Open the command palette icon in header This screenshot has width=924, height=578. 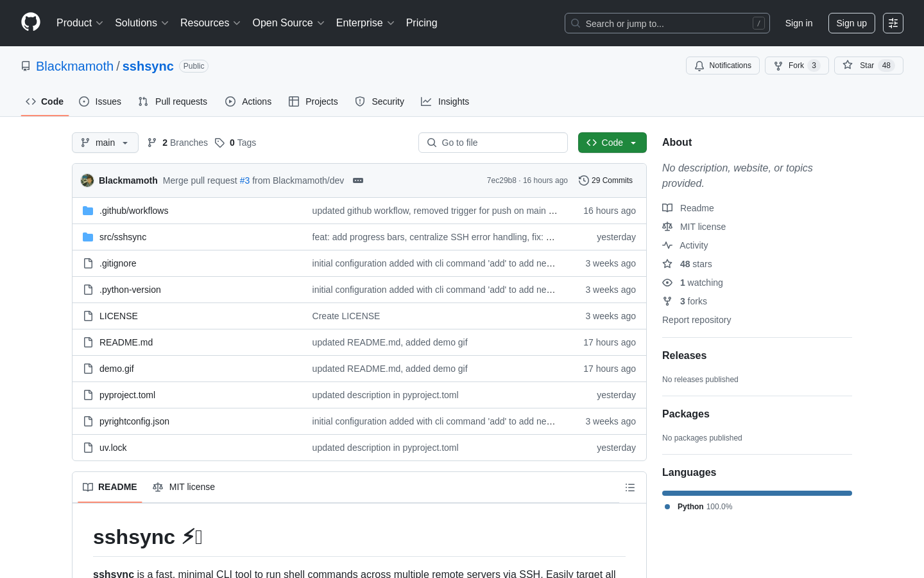[x=893, y=23]
